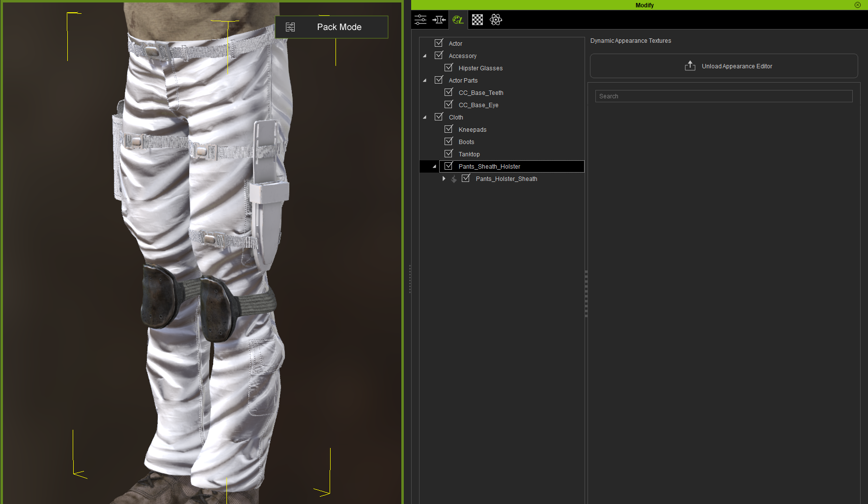Image resolution: width=868 pixels, height=504 pixels.
Task: Select Boots in the tree
Action: (x=466, y=142)
